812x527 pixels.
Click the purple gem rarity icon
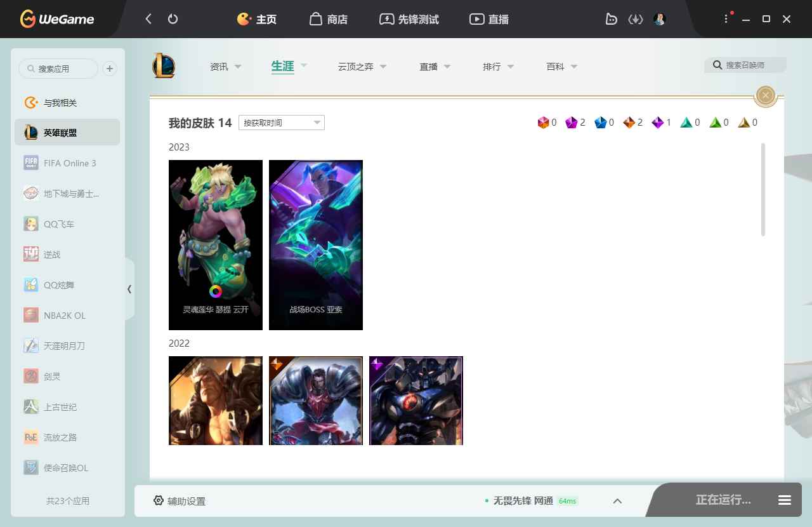(658, 123)
